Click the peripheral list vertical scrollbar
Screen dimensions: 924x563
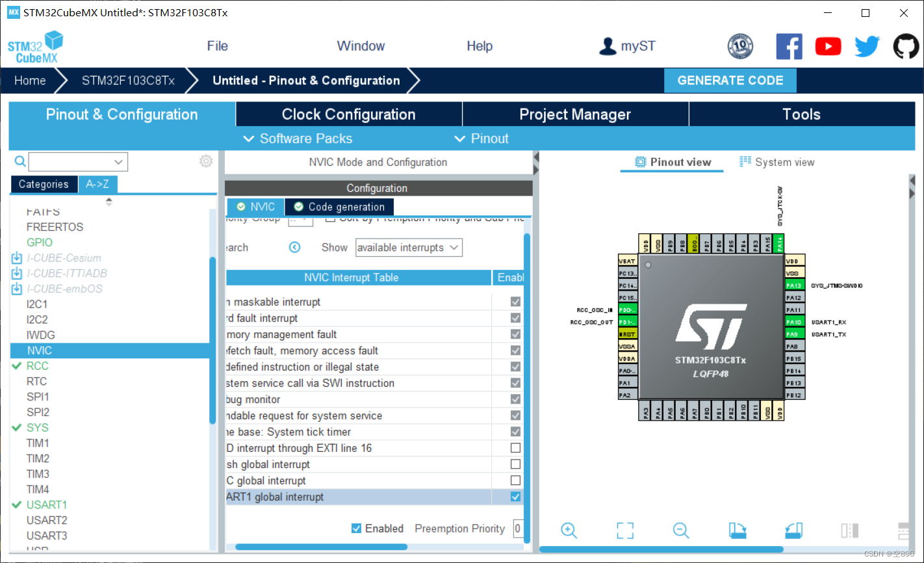(x=212, y=340)
